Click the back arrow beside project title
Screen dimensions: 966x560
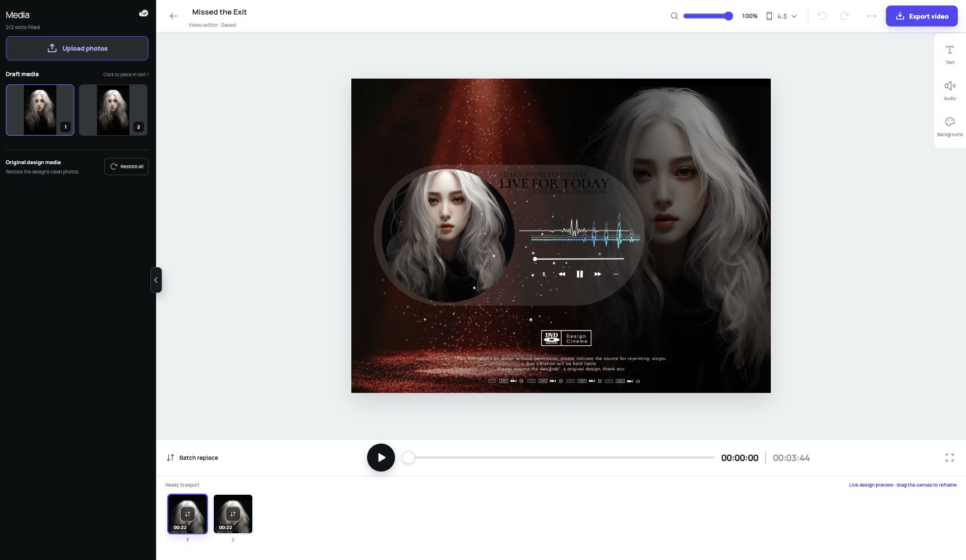point(174,16)
